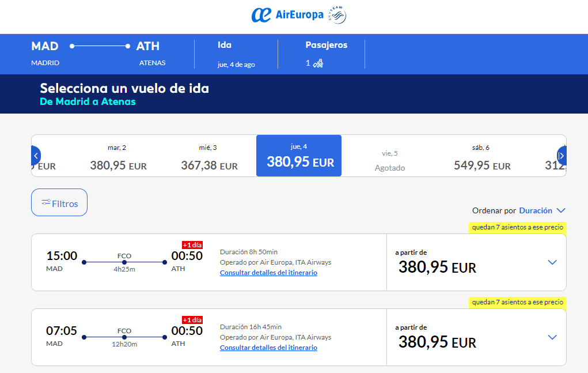
Task: Open itinerary details for the 16h 45min flight
Action: click(268, 348)
